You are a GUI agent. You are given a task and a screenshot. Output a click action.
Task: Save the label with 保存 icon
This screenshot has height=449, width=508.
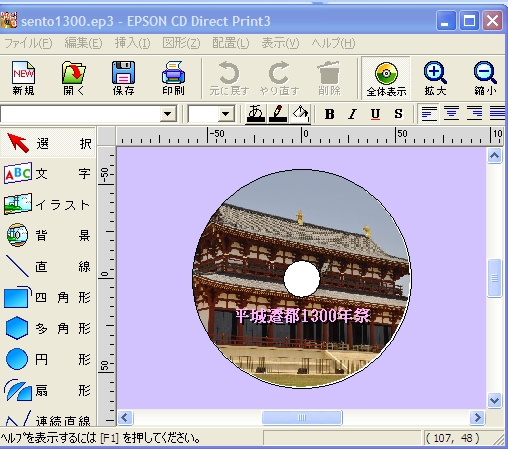coord(123,78)
